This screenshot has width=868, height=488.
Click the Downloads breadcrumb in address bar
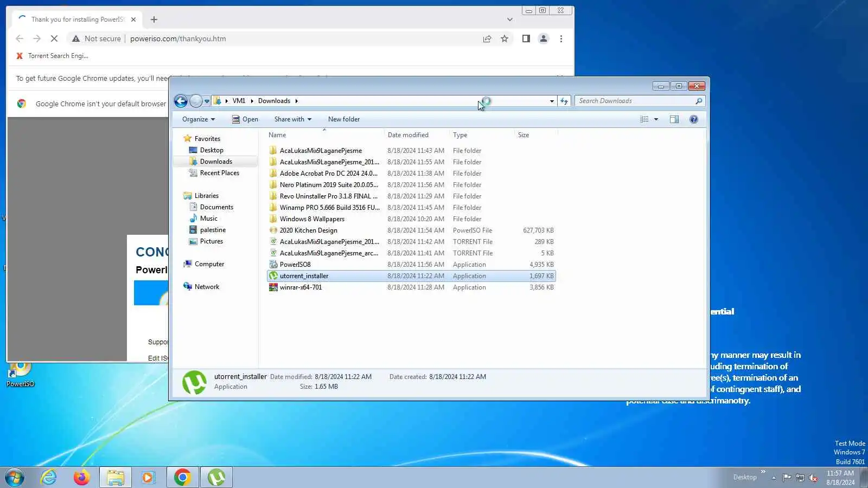click(x=274, y=101)
